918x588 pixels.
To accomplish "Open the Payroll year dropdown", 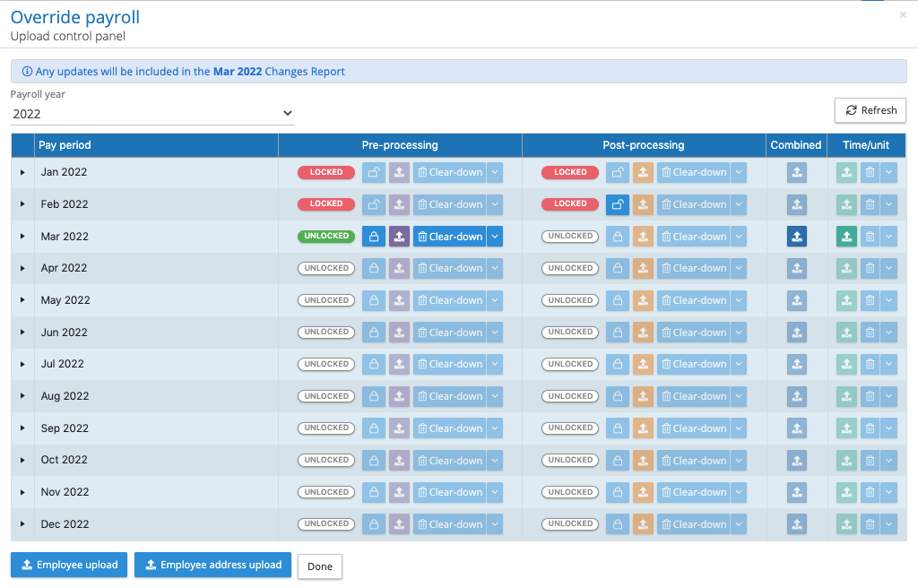I will (x=152, y=114).
